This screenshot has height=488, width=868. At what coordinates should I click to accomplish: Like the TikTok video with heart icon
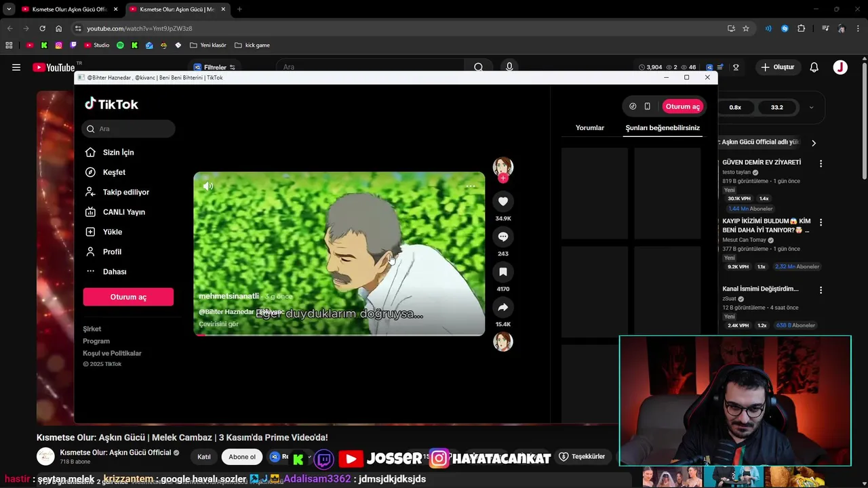(x=503, y=201)
